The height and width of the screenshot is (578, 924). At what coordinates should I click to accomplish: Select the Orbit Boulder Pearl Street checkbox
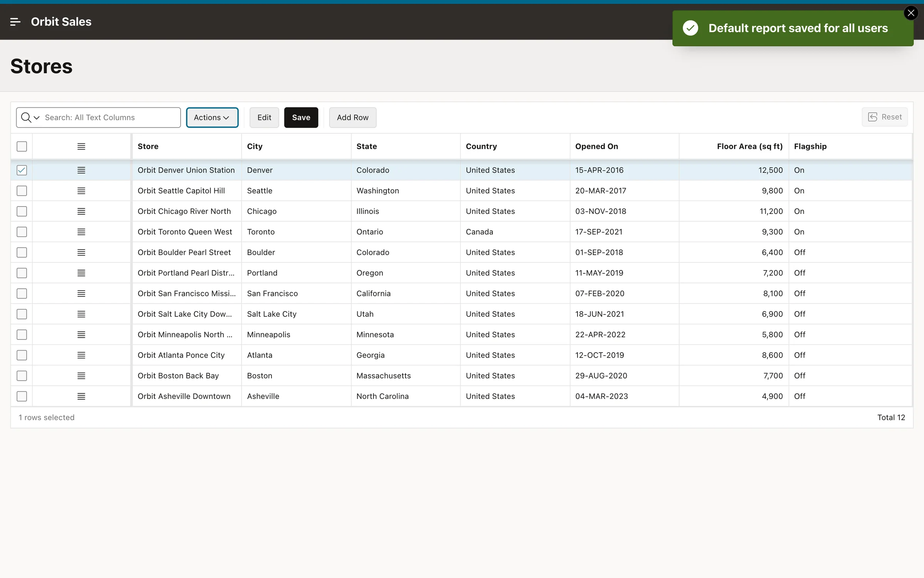click(22, 252)
